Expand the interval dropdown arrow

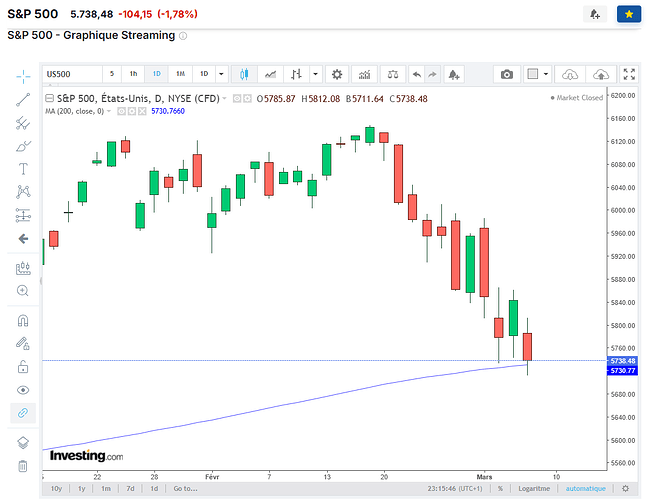click(221, 74)
